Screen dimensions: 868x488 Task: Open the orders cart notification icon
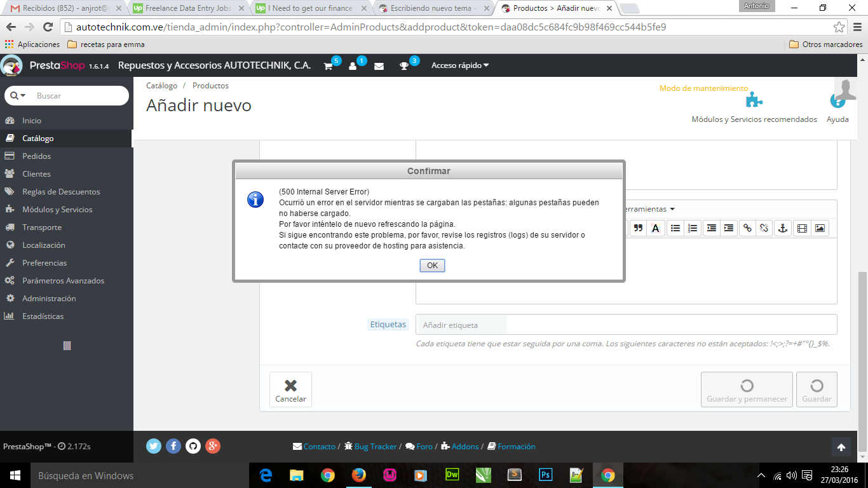[x=328, y=66]
